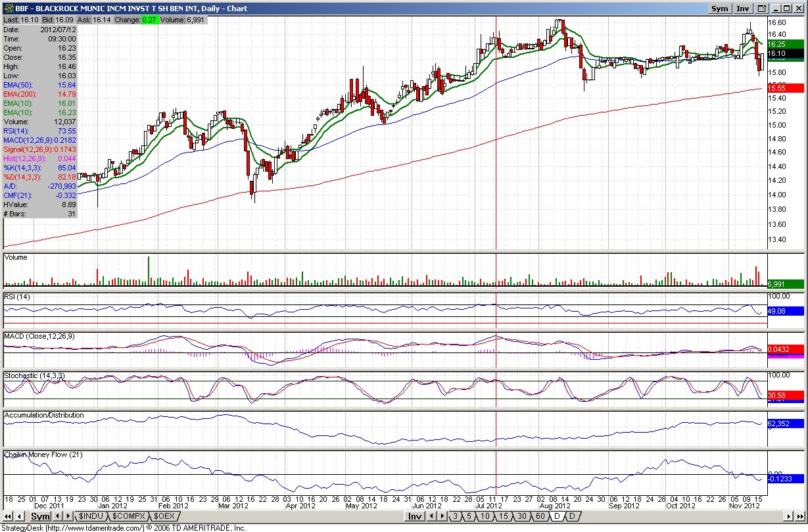Image resolution: width=808 pixels, height=532 pixels.
Task: Click the EMA(50) 15.64 row
Action: 40,85
